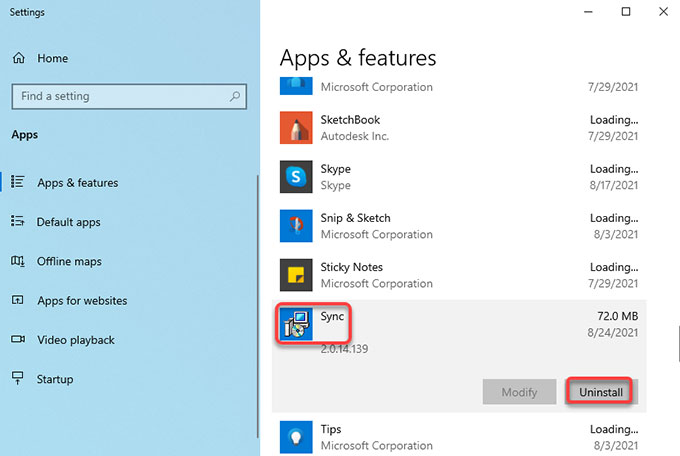This screenshot has width=680, height=456.
Task: Click the Default apps icon
Action: (18, 221)
